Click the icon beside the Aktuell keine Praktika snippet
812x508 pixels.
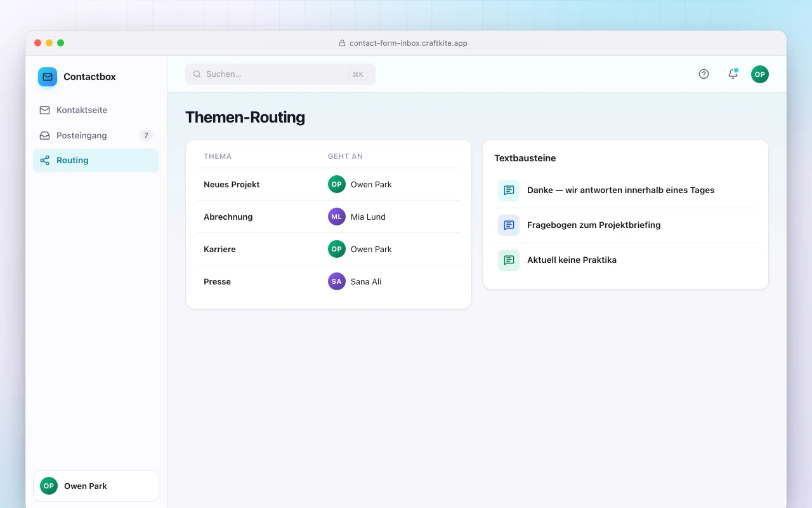pos(509,260)
